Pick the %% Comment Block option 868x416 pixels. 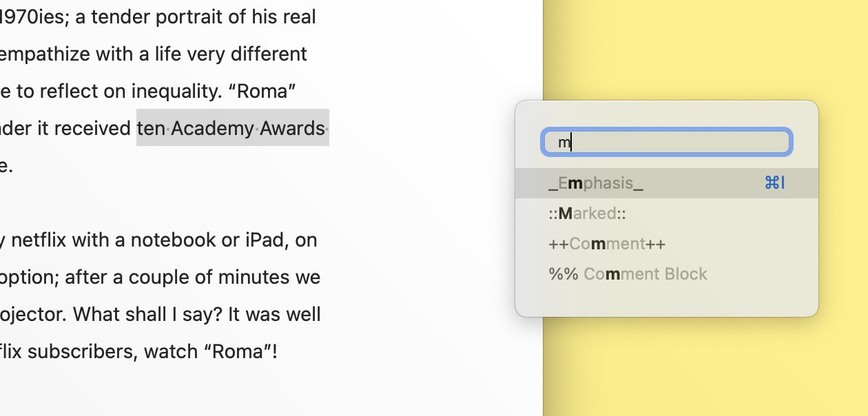coord(667,274)
